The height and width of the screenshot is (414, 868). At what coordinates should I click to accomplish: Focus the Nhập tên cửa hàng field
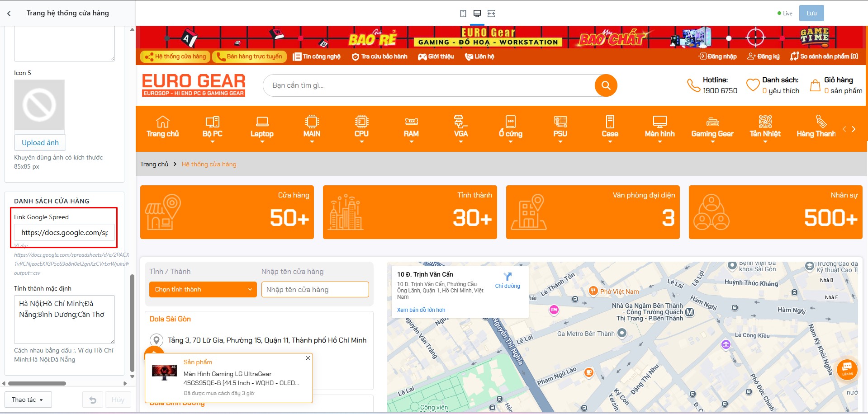tap(315, 290)
